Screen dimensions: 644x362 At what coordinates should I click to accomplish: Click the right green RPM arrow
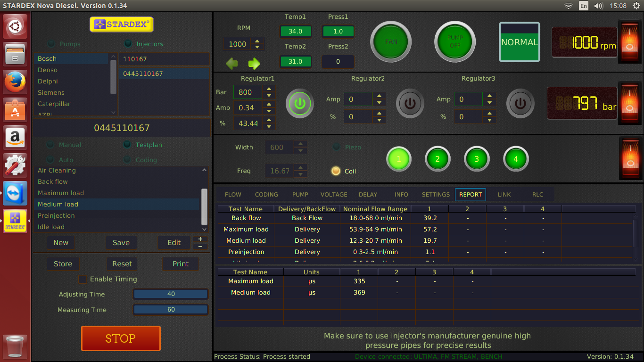(254, 63)
